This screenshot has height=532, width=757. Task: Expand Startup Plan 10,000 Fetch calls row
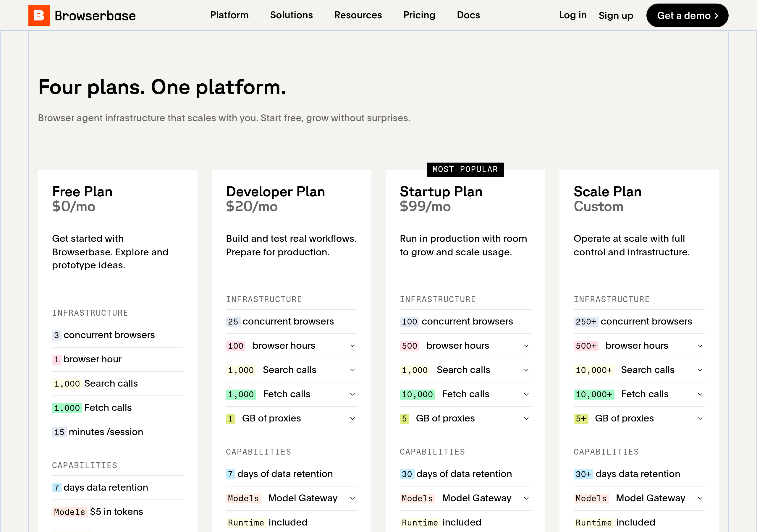(465, 394)
